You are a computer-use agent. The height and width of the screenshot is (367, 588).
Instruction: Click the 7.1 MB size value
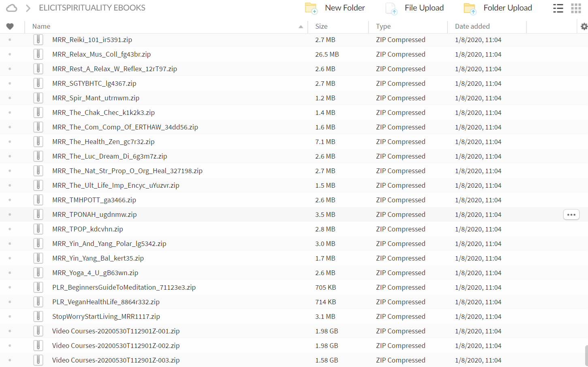point(325,142)
